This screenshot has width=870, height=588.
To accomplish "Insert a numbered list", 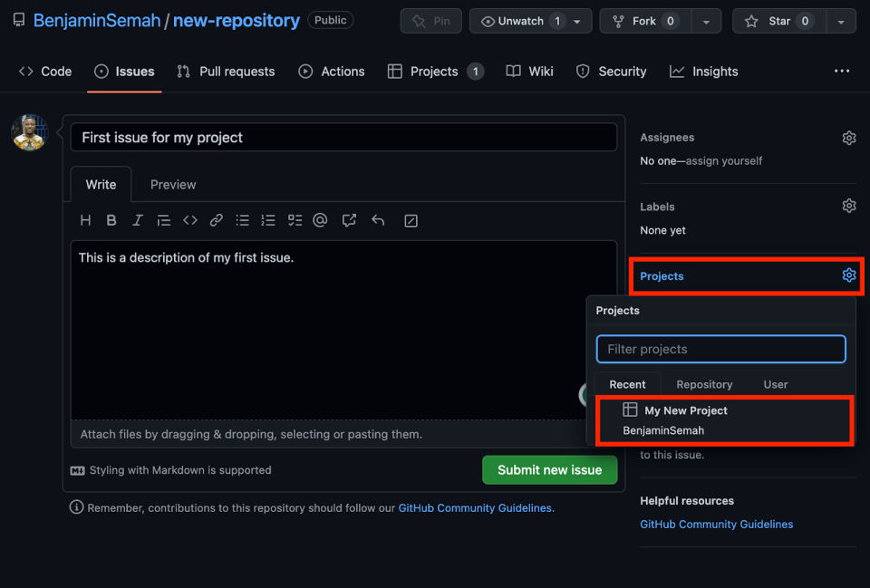I will tap(268, 220).
